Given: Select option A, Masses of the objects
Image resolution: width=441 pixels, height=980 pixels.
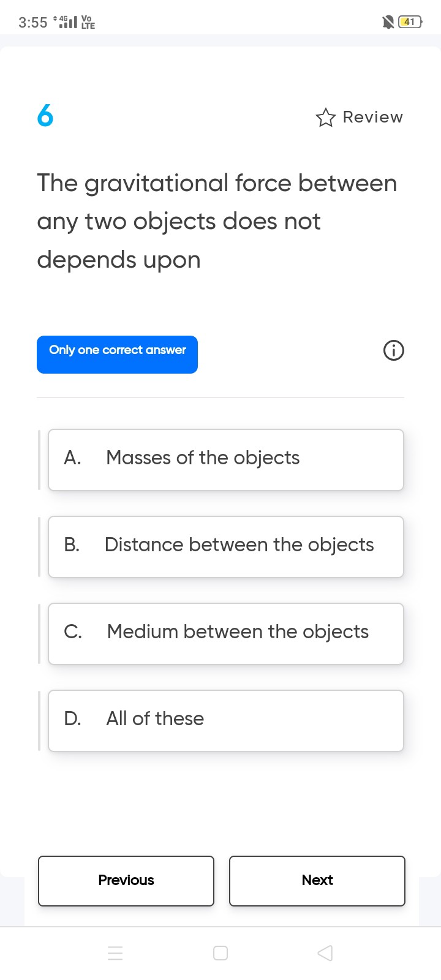Looking at the screenshot, I should pos(225,459).
